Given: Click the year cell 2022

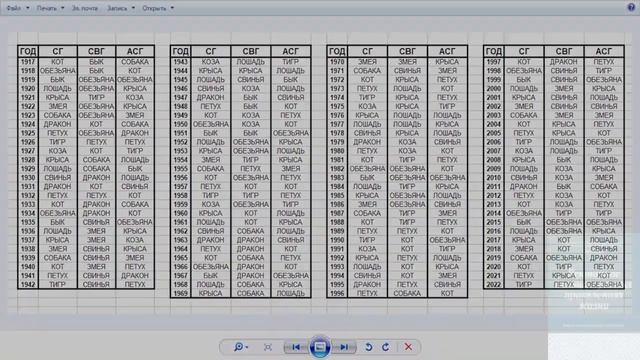Looking at the screenshot, I should click(x=494, y=284).
